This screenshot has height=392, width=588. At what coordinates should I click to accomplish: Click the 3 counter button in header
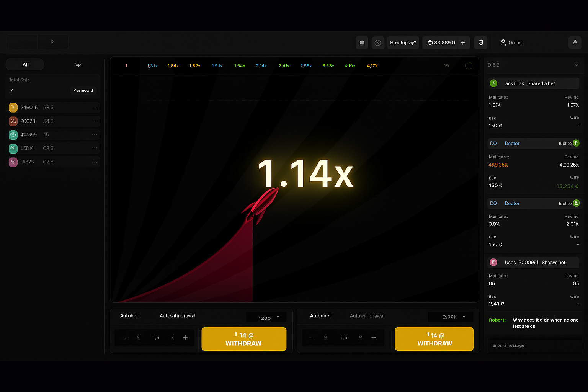(481, 42)
